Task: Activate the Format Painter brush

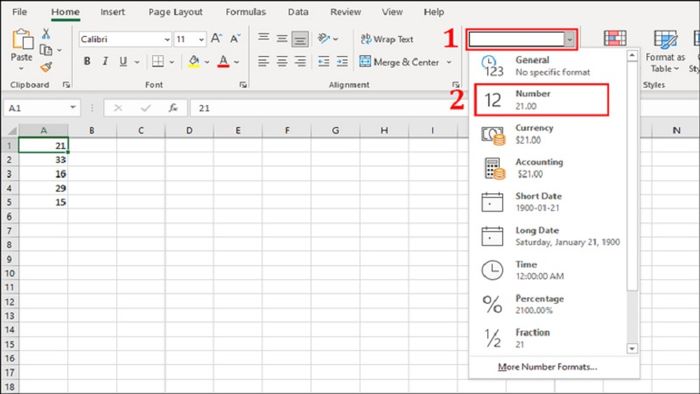Action: click(46, 67)
